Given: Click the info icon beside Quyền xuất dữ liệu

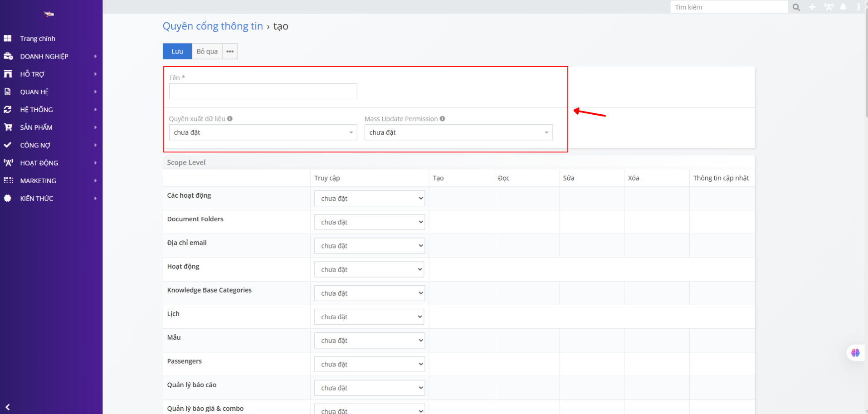Looking at the screenshot, I should (230, 119).
